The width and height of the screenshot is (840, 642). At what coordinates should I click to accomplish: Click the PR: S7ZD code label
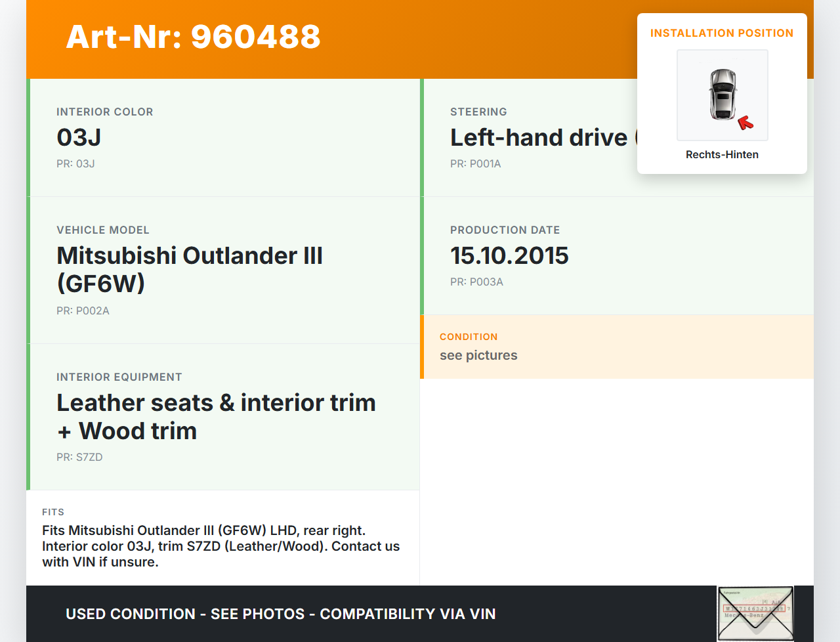(79, 457)
